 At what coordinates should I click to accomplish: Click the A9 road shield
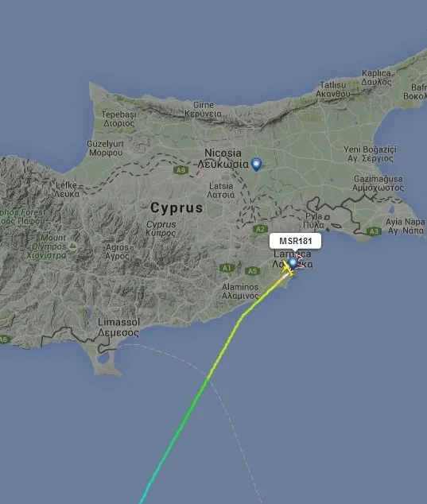click(x=181, y=170)
